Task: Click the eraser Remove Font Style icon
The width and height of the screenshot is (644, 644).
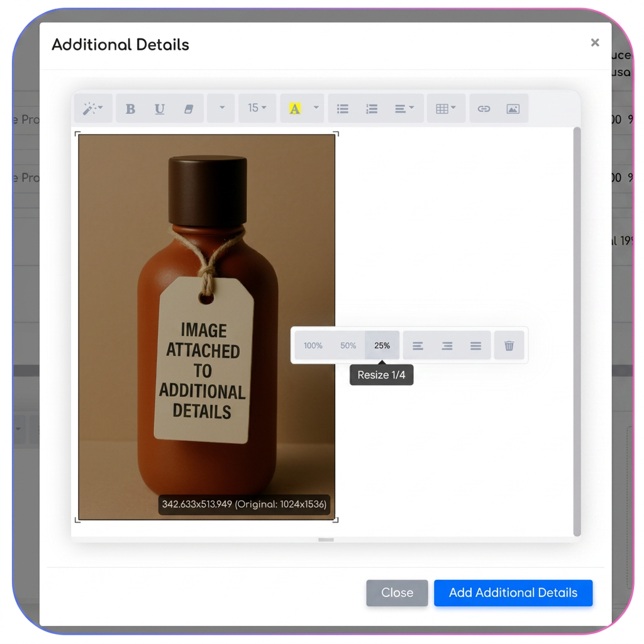Action: [x=189, y=109]
